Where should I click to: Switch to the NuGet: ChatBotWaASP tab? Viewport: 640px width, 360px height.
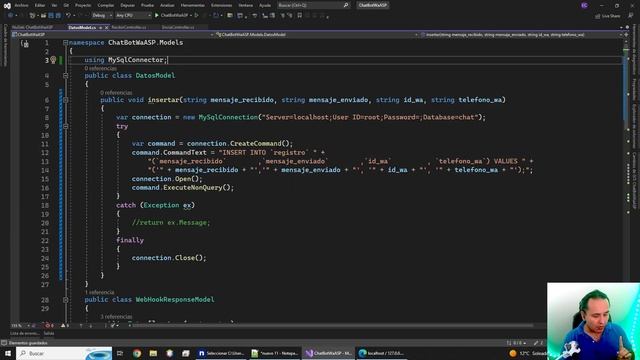coord(32,27)
